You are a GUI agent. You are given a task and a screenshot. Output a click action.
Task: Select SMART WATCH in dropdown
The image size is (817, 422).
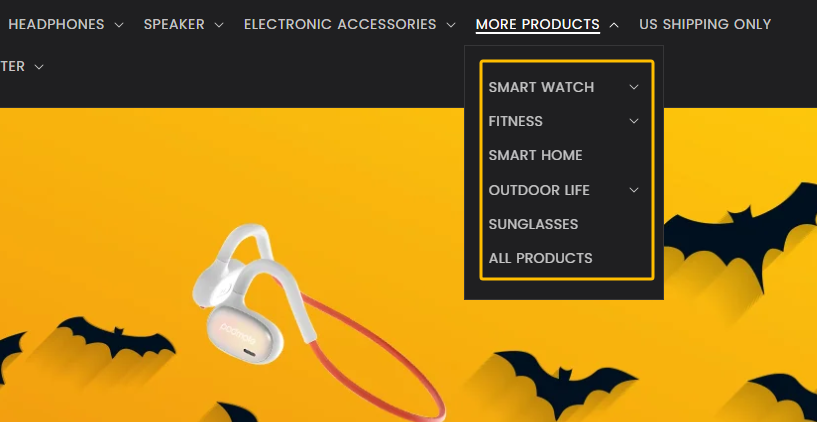[x=541, y=87]
